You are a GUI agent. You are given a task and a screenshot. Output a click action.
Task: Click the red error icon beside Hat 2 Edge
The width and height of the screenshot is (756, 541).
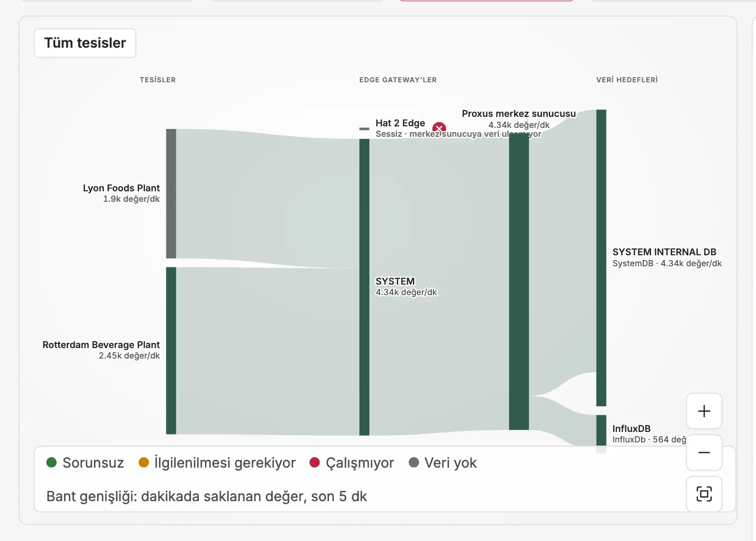[x=439, y=128]
